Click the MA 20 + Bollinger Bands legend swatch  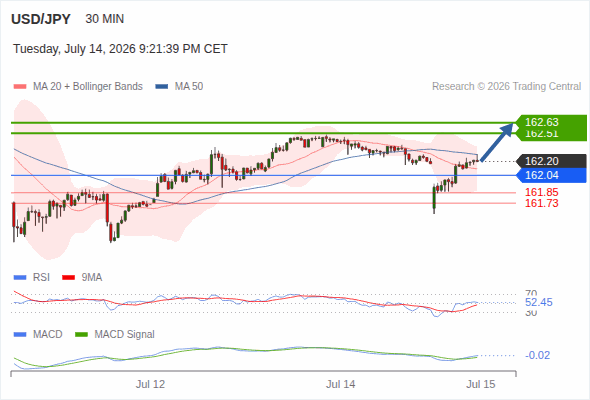click(x=20, y=87)
